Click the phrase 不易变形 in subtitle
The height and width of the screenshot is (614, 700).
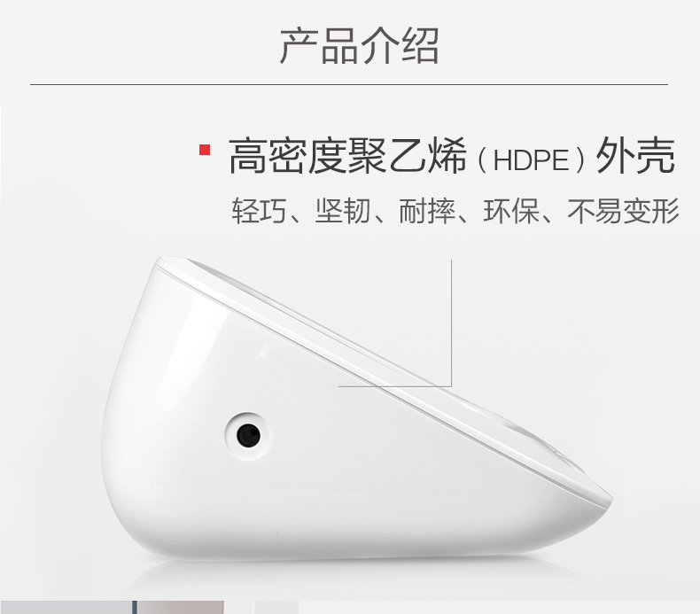click(x=623, y=211)
